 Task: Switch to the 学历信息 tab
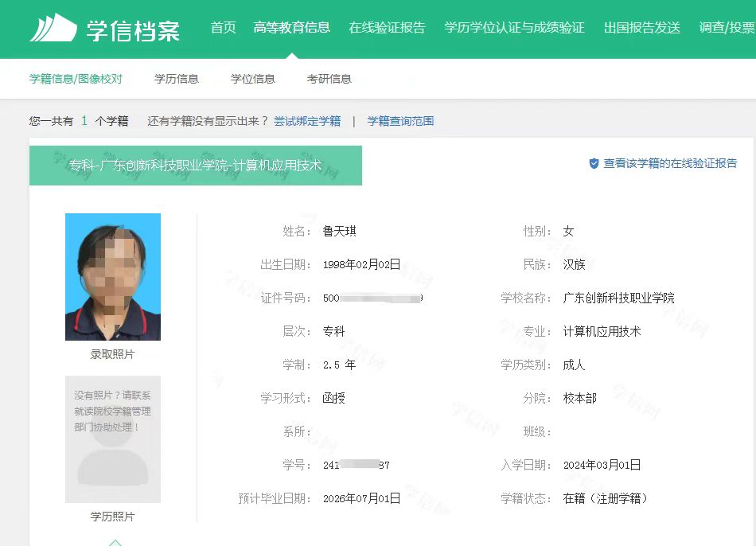pos(177,79)
